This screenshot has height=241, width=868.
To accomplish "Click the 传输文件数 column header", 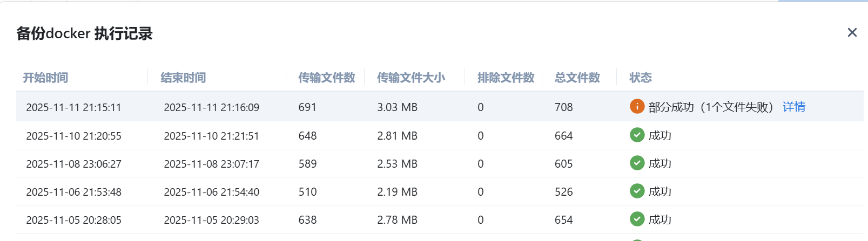I will [326, 78].
